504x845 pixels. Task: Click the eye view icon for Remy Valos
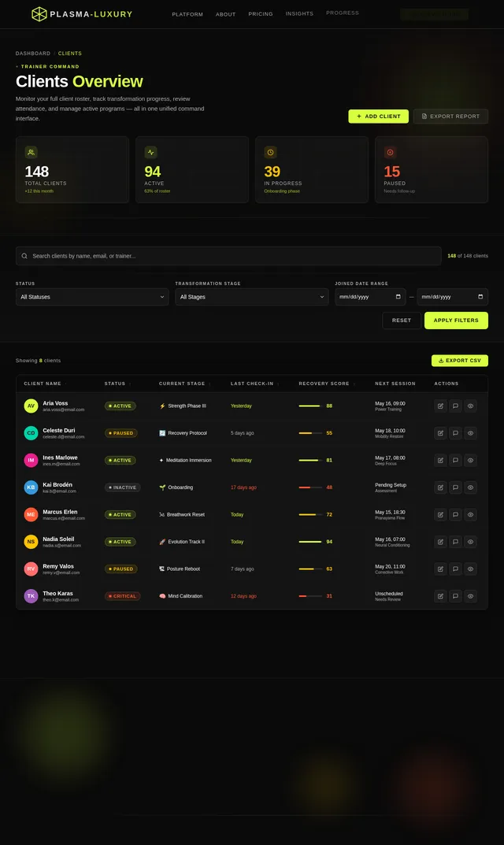(471, 569)
